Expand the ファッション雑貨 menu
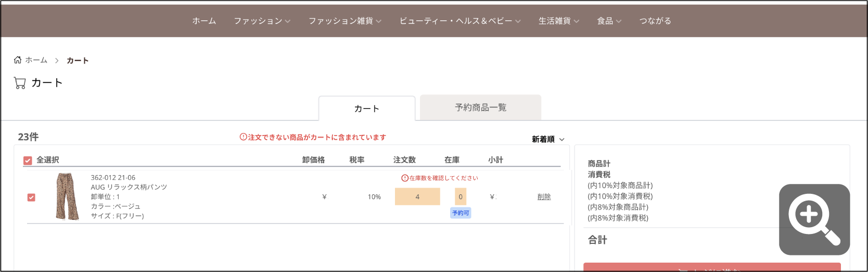Image resolution: width=868 pixels, height=272 pixels. click(x=345, y=21)
